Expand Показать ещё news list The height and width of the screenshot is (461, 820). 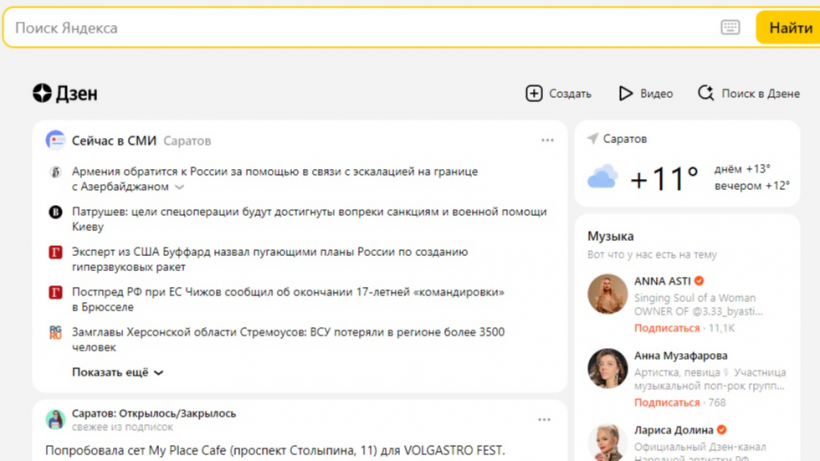point(118,372)
